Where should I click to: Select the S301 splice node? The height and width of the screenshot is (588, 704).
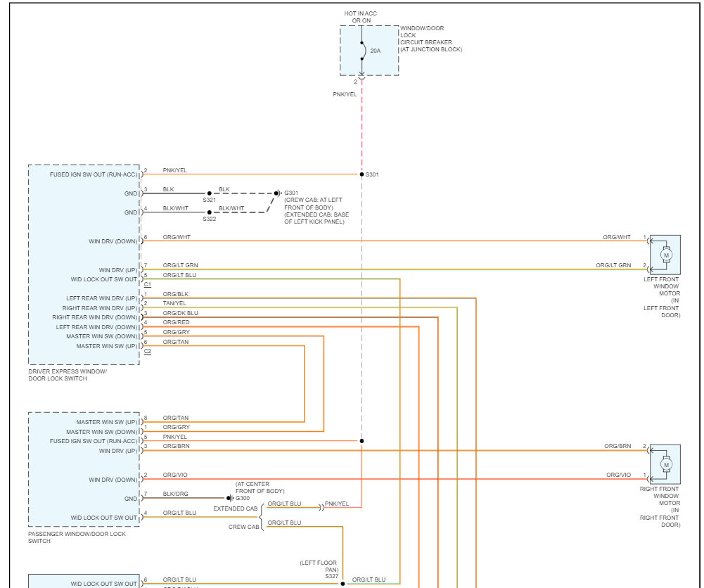point(362,174)
